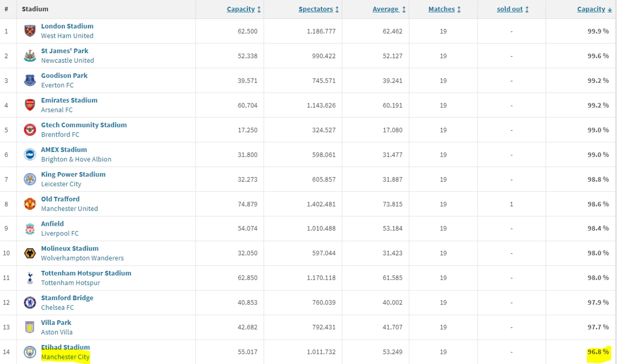The image size is (617, 364).
Task: Click the capacity value 17.250
Action: click(248, 130)
